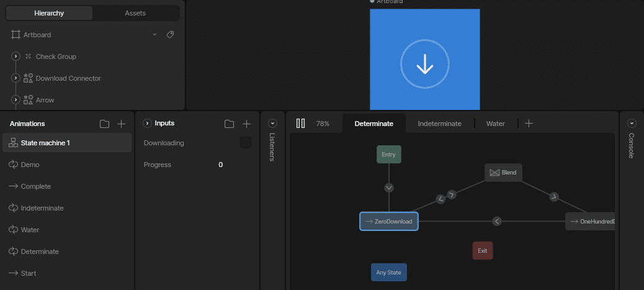Click the Artboard frame icon in hierarchy
This screenshot has height=290, width=644.
(16, 35)
